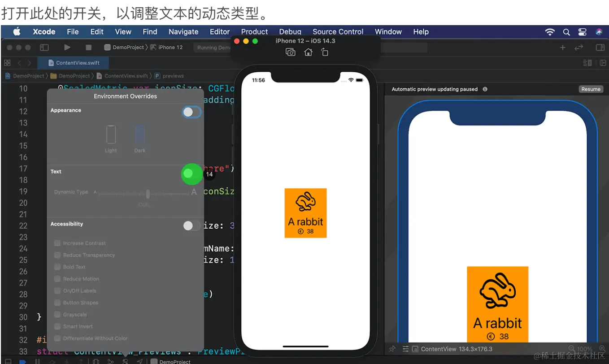Select the ContentView.swift editor tab

tap(74, 63)
